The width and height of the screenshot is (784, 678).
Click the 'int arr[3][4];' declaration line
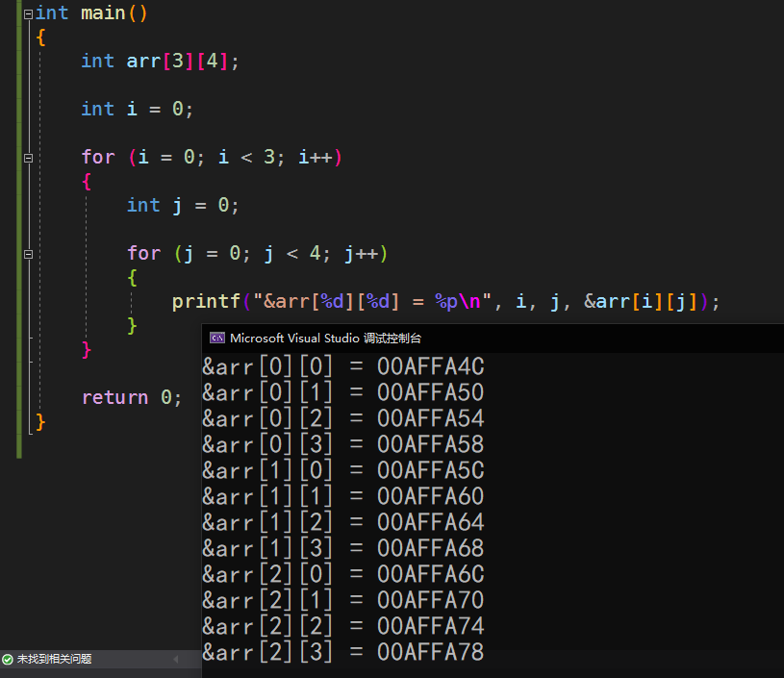tap(160, 61)
